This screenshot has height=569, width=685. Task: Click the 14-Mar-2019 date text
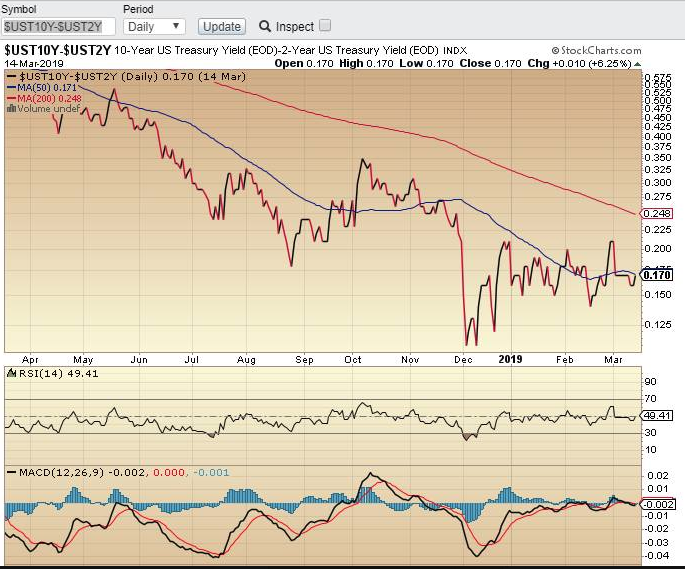tap(34, 63)
